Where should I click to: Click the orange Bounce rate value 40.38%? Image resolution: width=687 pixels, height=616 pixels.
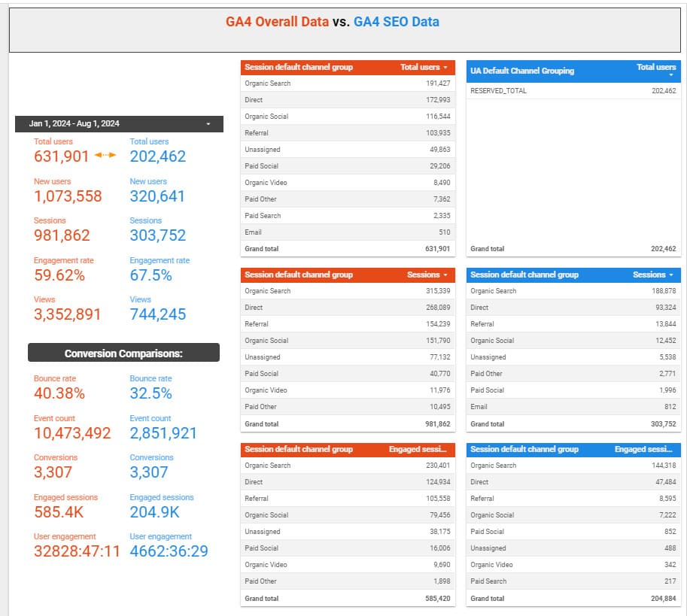59,393
